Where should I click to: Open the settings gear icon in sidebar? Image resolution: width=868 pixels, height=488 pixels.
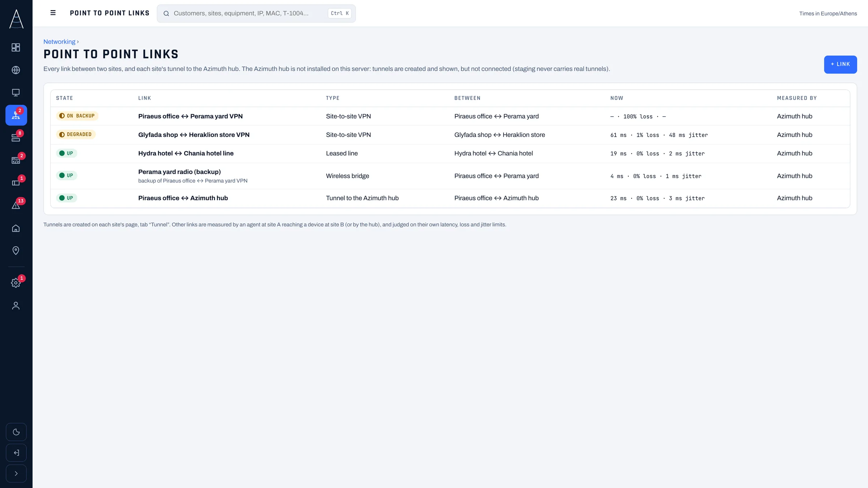[x=16, y=283]
